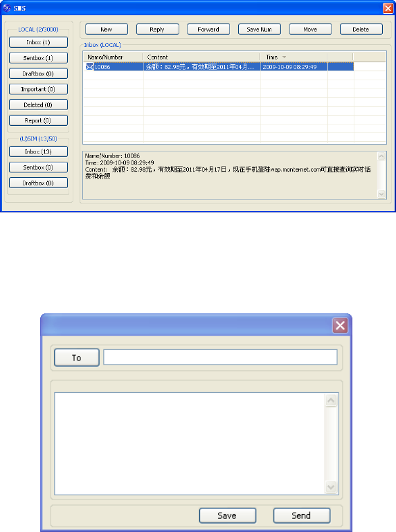Screen dimensions: 396x532
Task: Click the New message button
Action: [107, 29]
